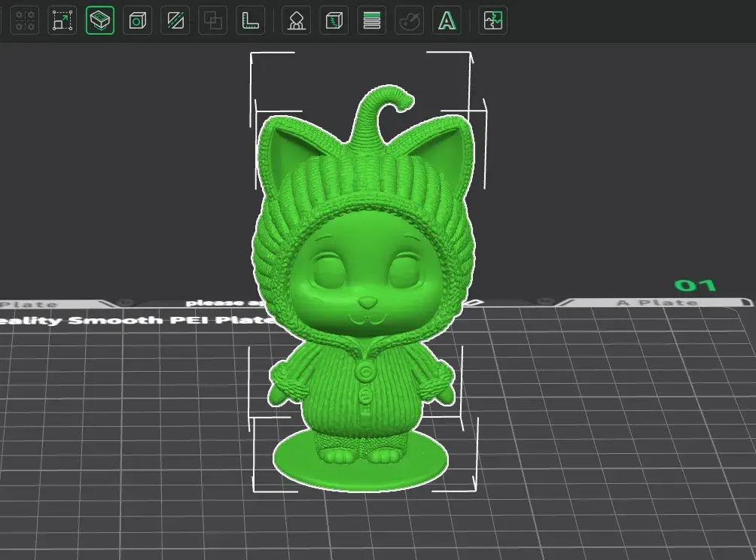The height and width of the screenshot is (560, 756).
Task: Click the round base under the model
Action: coord(360,463)
